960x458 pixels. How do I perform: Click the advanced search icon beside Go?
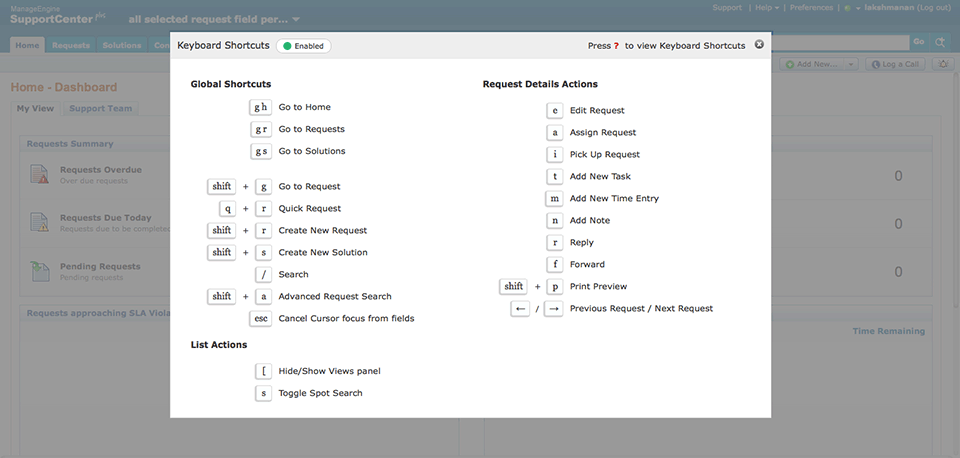pos(940,42)
